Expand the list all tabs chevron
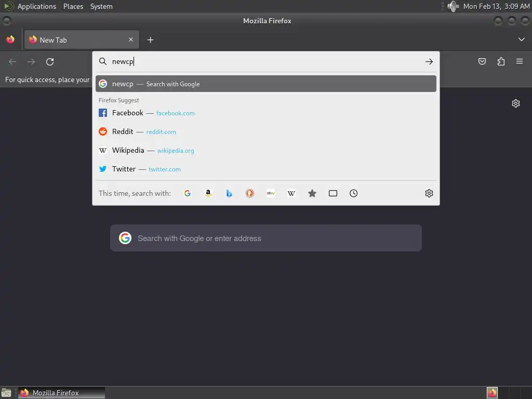Viewport: 532px width, 399px height. [522, 39]
